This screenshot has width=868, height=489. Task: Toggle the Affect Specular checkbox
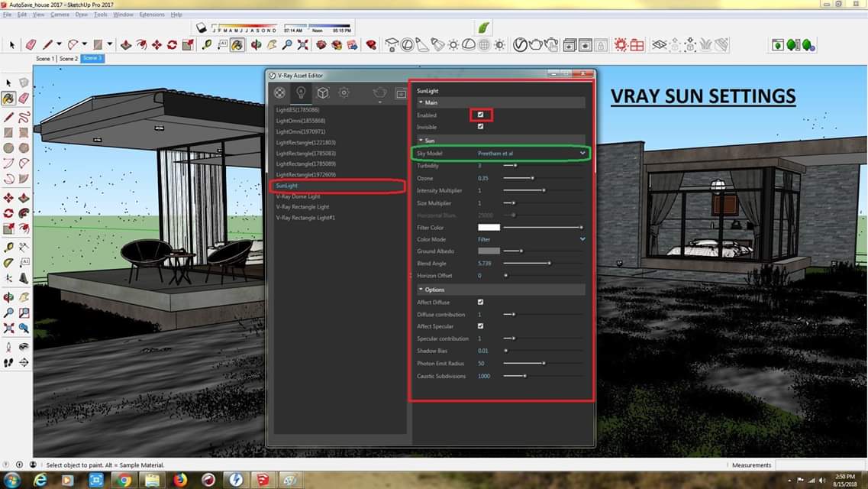coord(480,326)
